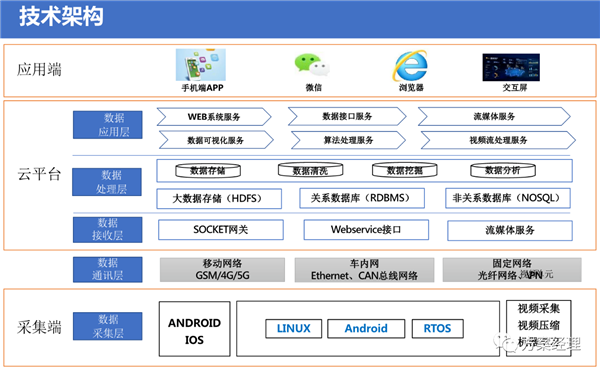Select the 数据清洗 cylinder icon
The height and width of the screenshot is (370, 600).
(x=310, y=170)
